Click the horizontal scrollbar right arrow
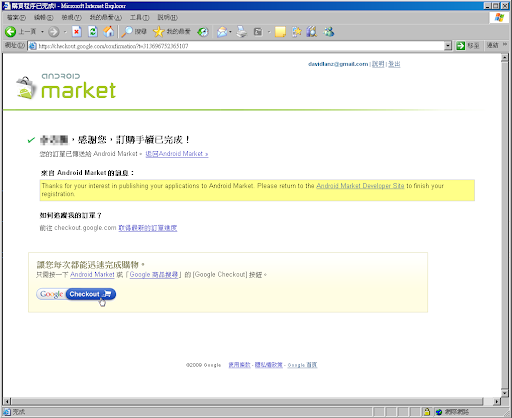The height and width of the screenshot is (418, 512). (x=497, y=401)
